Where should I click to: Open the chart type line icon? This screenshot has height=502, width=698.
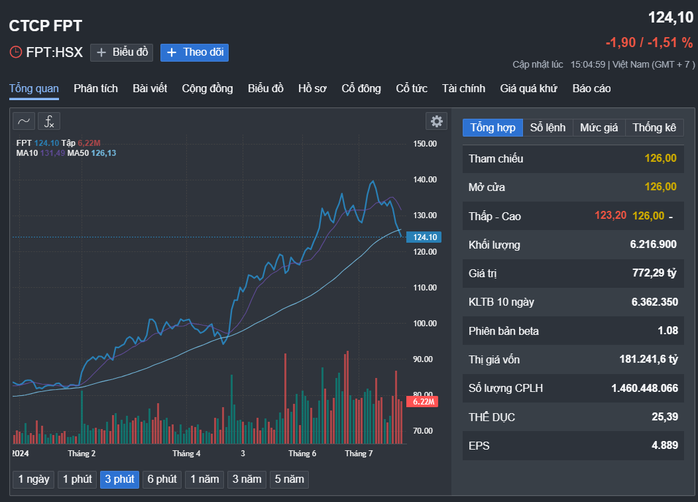(x=24, y=121)
